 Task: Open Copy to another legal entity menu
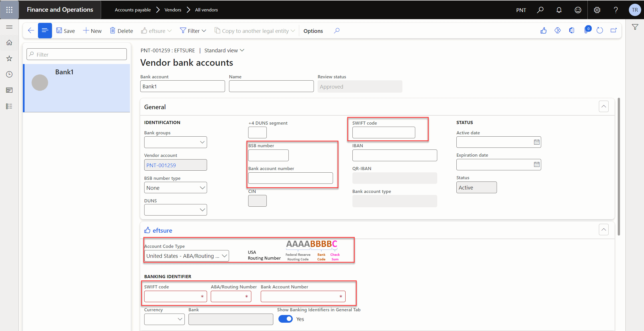255,31
